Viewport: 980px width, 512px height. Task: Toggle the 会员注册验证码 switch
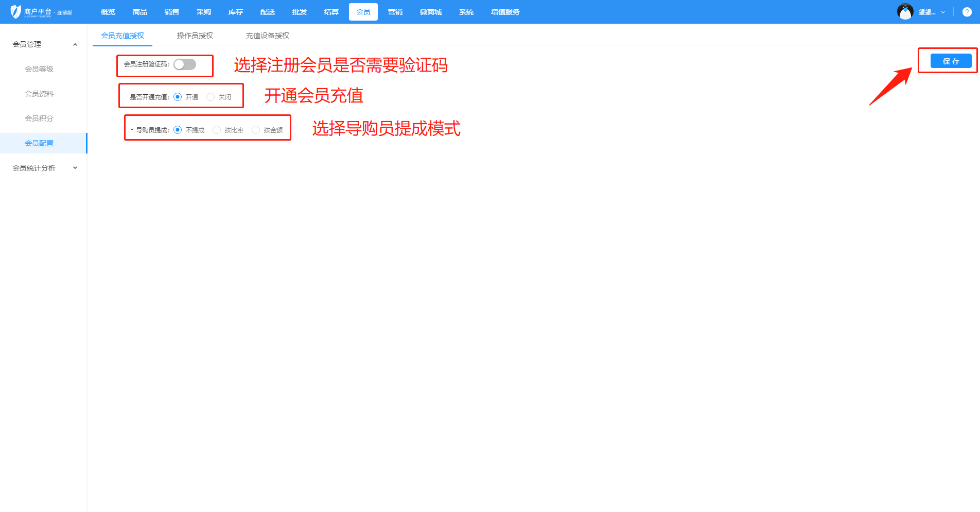185,64
